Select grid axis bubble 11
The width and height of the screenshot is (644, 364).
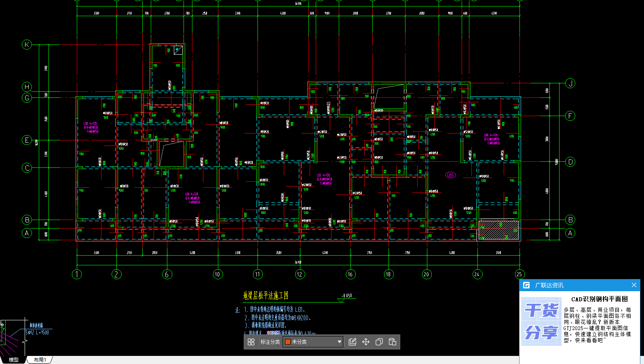(x=258, y=274)
